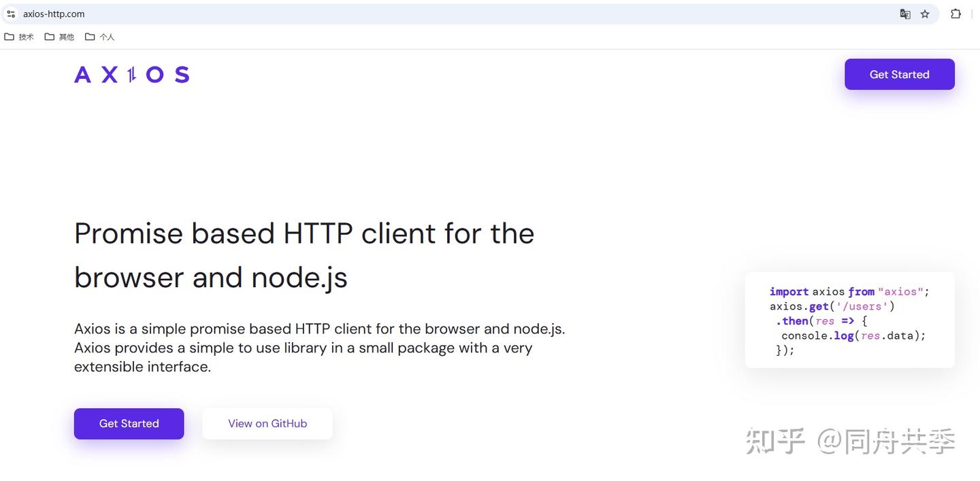980x481 pixels.
Task: Click the translate page icon
Action: (x=905, y=14)
